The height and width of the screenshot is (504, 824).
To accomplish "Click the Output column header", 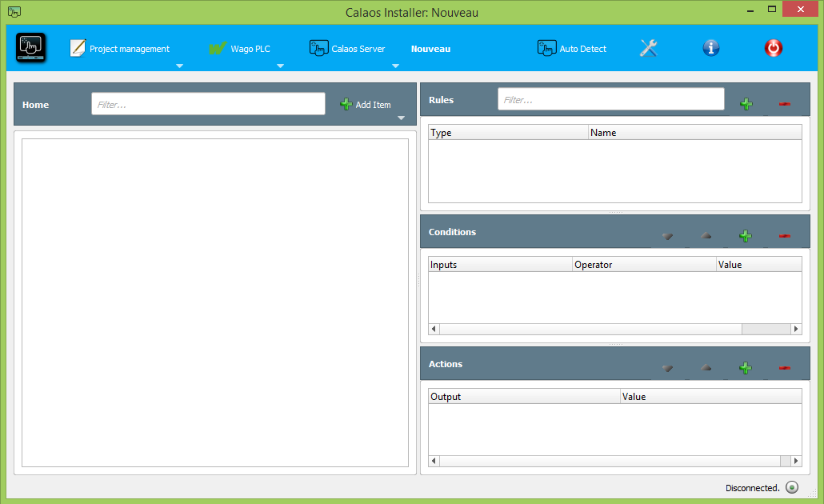I will tap(525, 396).
